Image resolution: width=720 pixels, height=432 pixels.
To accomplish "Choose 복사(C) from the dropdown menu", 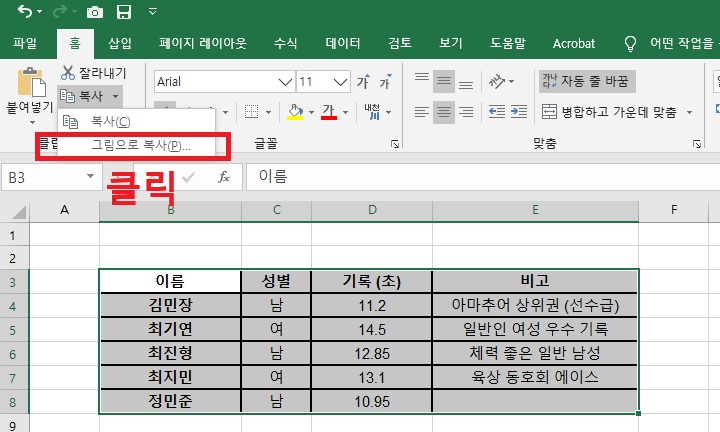I will pos(136,122).
